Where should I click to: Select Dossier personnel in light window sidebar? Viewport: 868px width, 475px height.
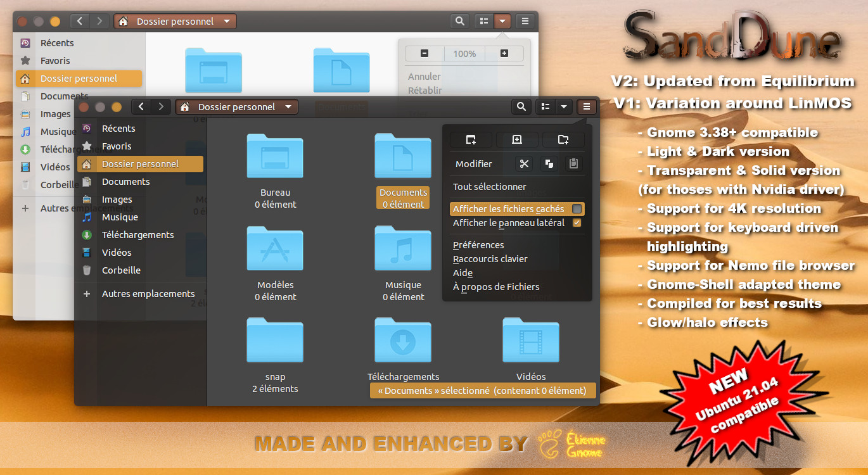coord(79,79)
